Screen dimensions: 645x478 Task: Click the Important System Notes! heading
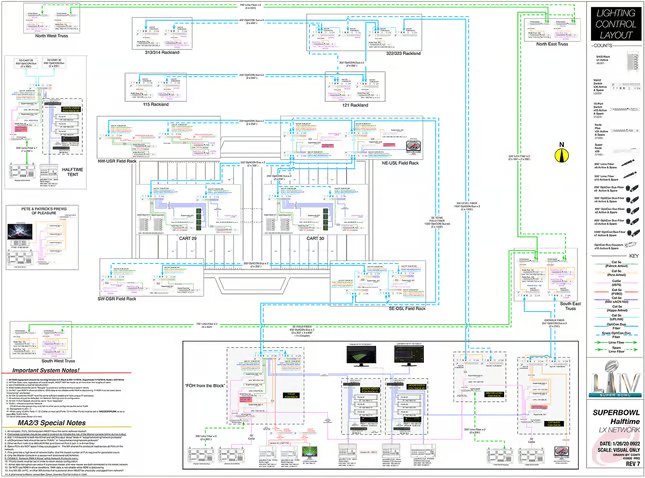(46, 370)
